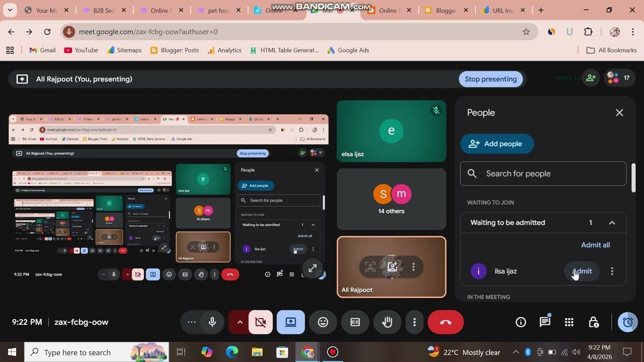The image size is (644, 362).
Task: Click the framing icon on Ali Rajpoot tile
Action: 370,267
